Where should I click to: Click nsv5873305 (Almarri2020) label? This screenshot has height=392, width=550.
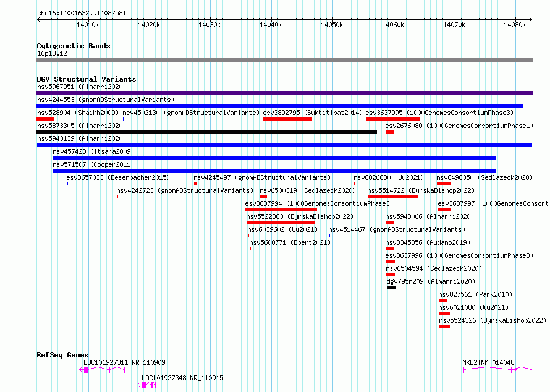click(82, 126)
